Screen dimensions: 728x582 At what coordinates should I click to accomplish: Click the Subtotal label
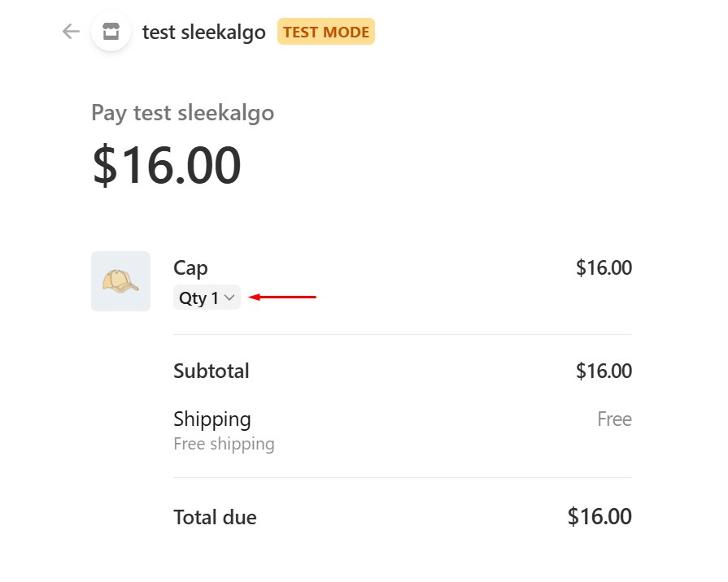point(211,371)
